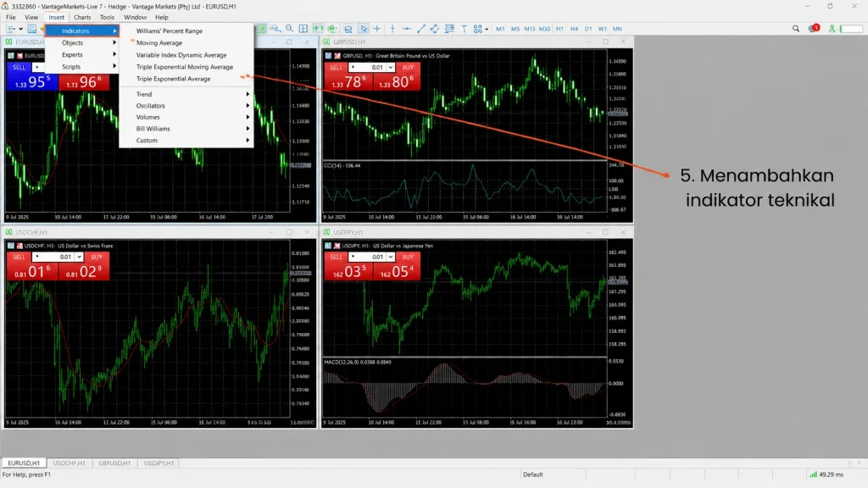Open the Scripts submenu
Screen dimensions: 868x488
click(x=82, y=66)
